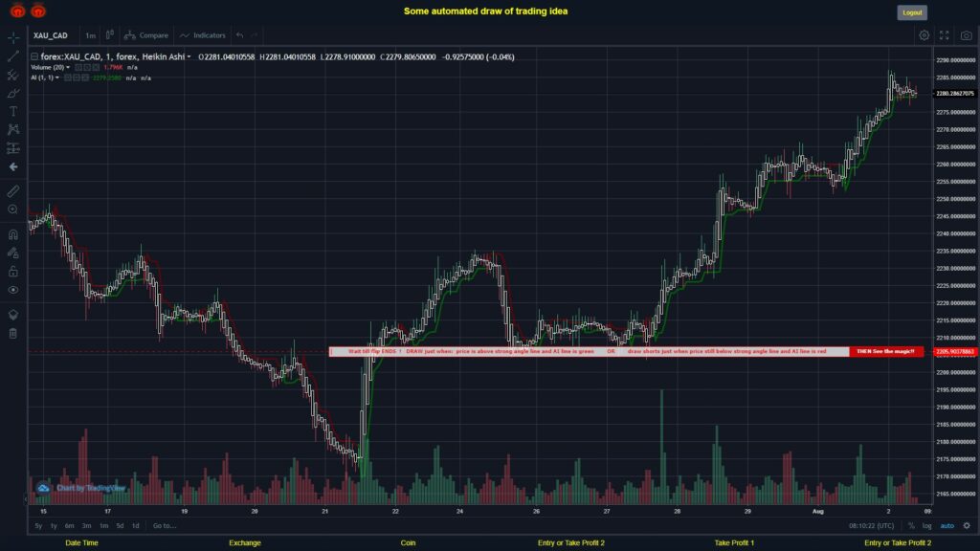
Task: Set time range to 1d
Action: point(135,526)
